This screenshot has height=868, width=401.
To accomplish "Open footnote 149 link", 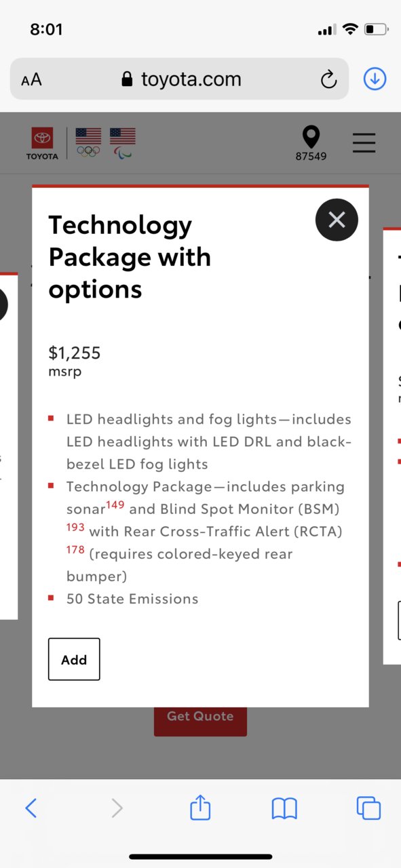I will 115,505.
